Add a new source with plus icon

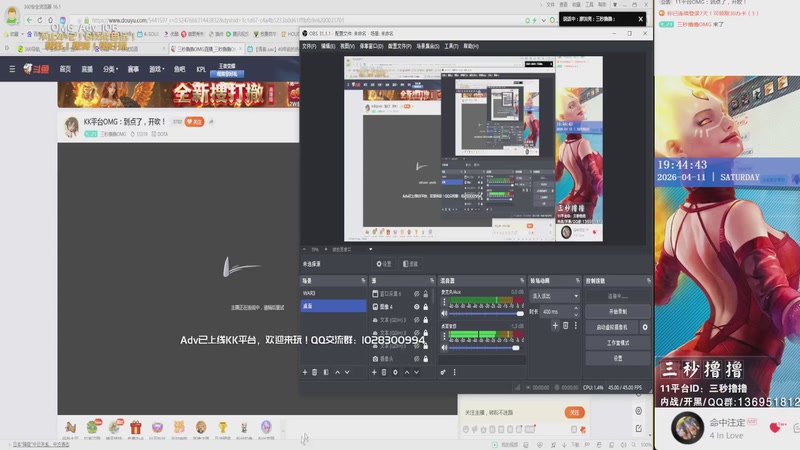[x=374, y=372]
